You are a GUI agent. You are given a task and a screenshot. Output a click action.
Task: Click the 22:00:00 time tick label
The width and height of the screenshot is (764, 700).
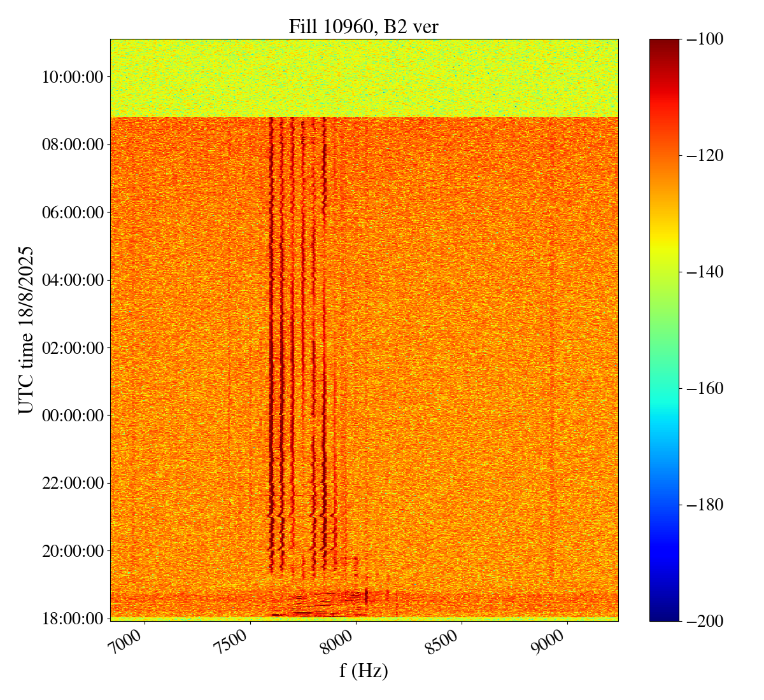coord(72,483)
